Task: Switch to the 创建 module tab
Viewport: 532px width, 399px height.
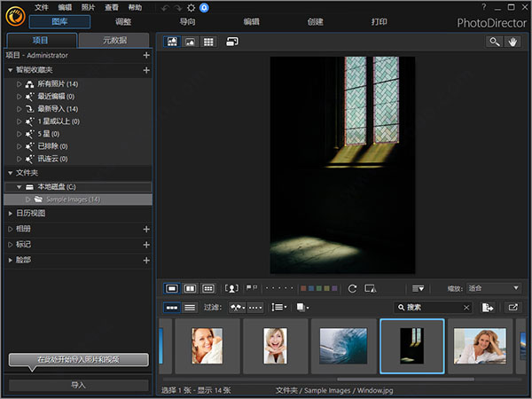Action: pyautogui.click(x=315, y=21)
